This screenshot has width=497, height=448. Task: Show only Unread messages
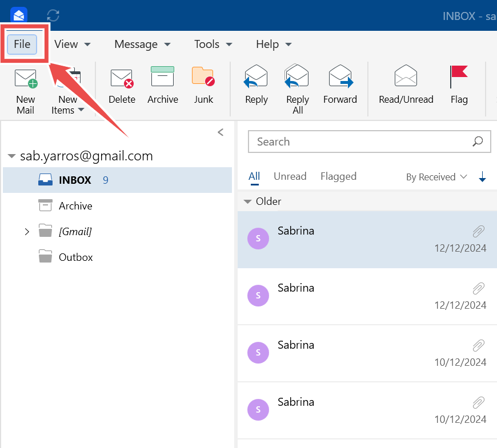[x=290, y=176]
